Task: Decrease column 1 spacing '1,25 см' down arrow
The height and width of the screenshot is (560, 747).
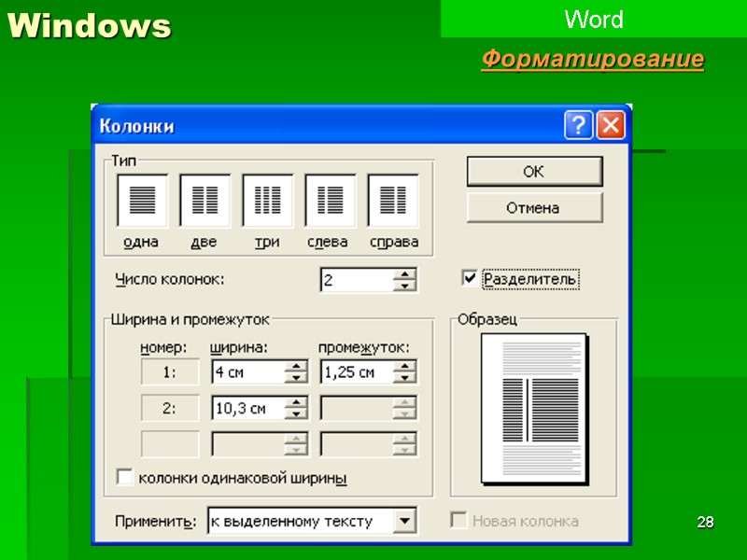Action: pyautogui.click(x=404, y=378)
